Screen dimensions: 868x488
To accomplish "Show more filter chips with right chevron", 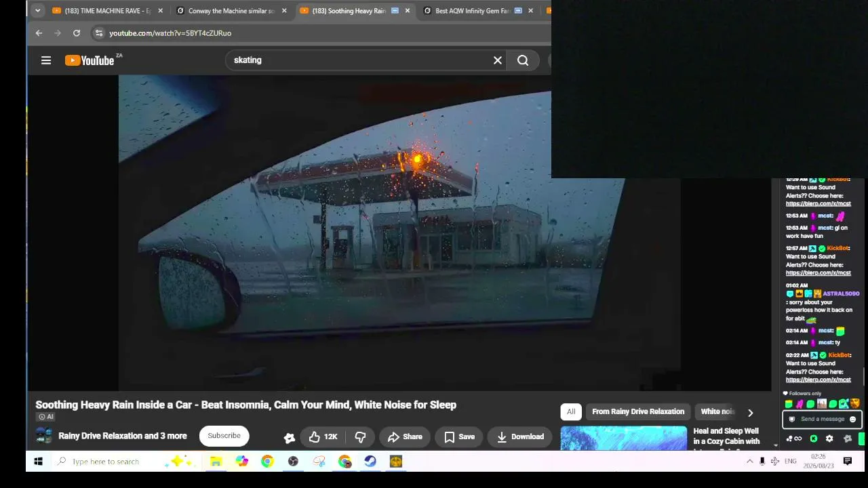I will pyautogui.click(x=750, y=412).
